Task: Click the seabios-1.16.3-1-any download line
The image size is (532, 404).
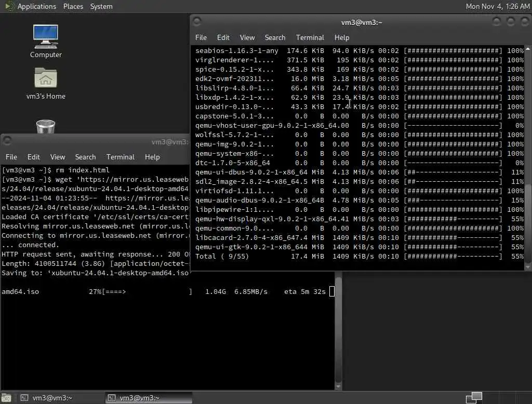Action: (x=360, y=50)
